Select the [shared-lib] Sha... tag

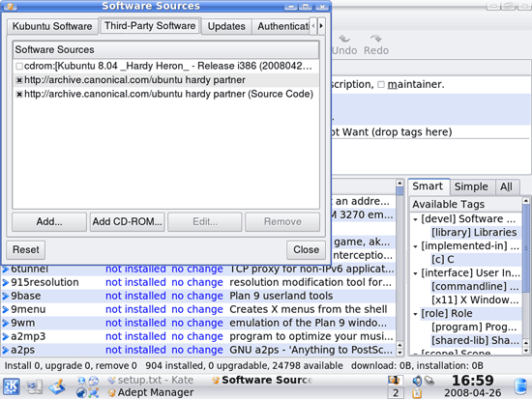(x=475, y=341)
